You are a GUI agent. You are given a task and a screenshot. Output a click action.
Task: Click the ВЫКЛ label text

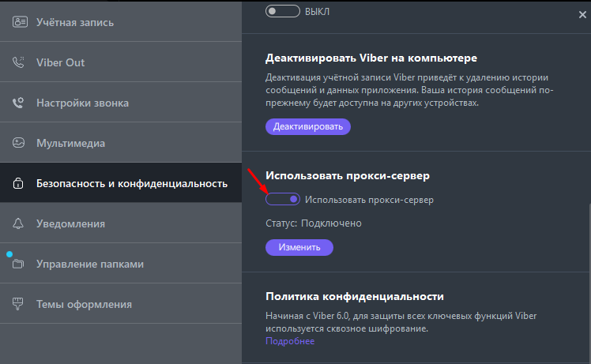coord(317,12)
